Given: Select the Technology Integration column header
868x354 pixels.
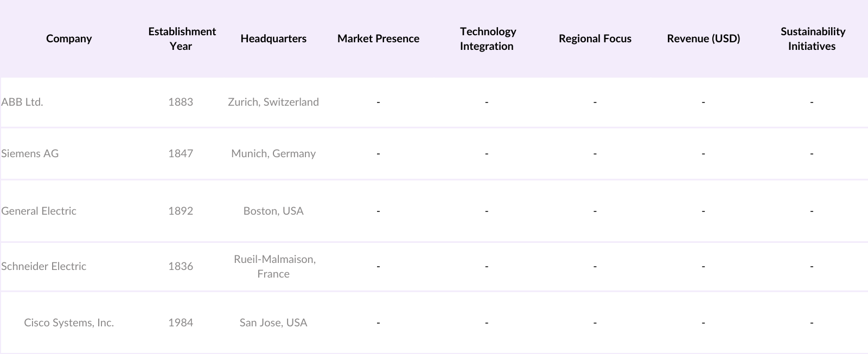Looking at the screenshot, I should [x=487, y=38].
